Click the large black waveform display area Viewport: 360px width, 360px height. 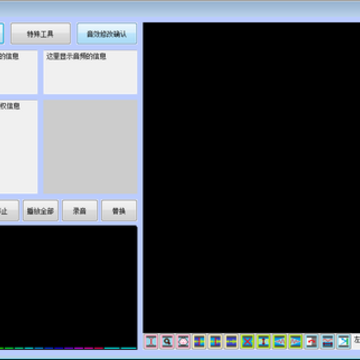coord(252,177)
